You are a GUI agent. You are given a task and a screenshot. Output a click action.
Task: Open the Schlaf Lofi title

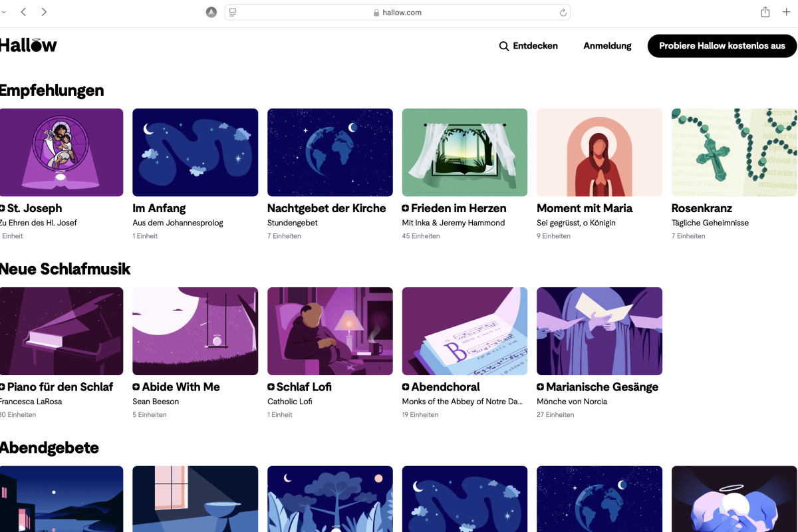tap(304, 387)
